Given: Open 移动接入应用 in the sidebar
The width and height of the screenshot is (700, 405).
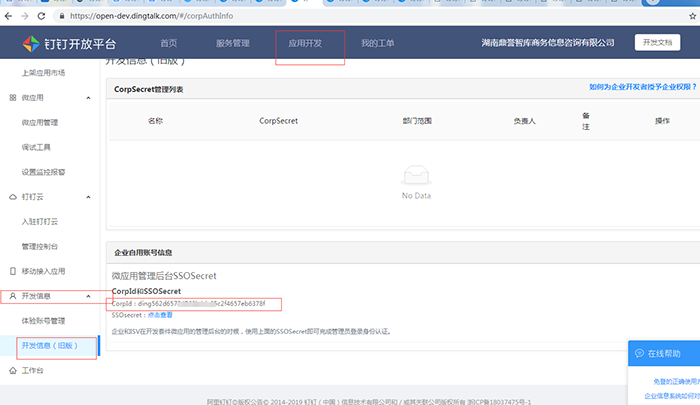Looking at the screenshot, I should [x=43, y=271].
